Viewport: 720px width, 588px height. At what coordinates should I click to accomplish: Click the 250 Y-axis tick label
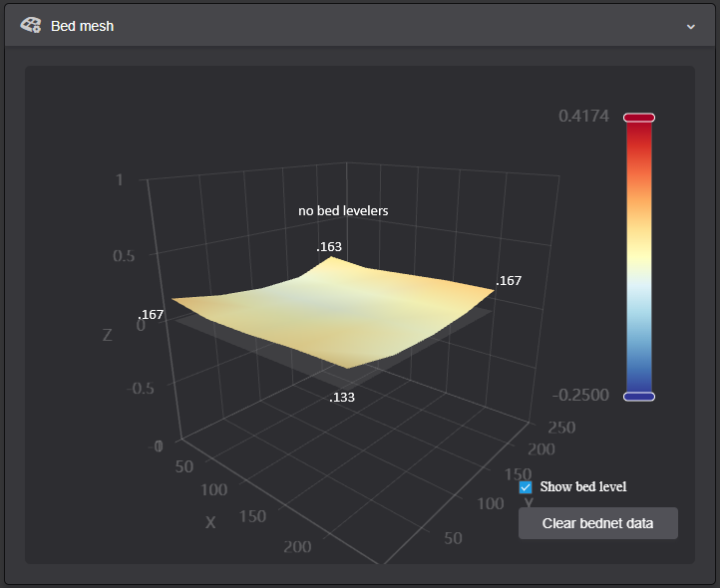561,428
